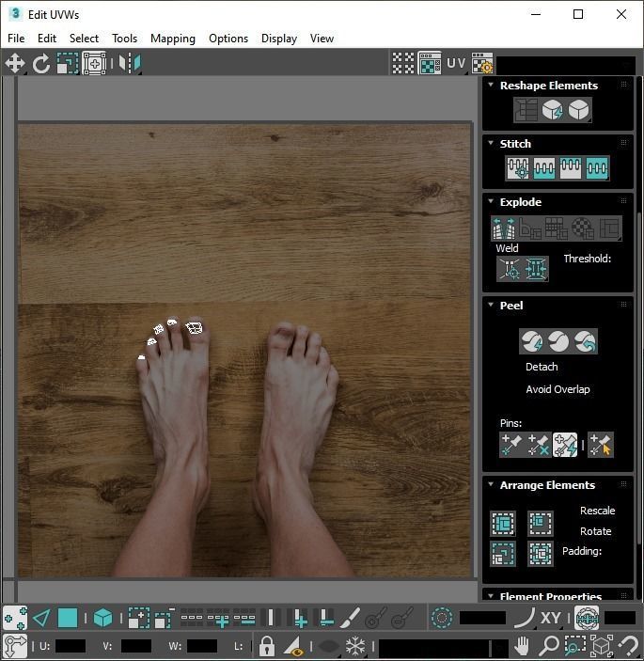644x661 pixels.
Task: Open the Mapping menu
Action: pyautogui.click(x=173, y=39)
